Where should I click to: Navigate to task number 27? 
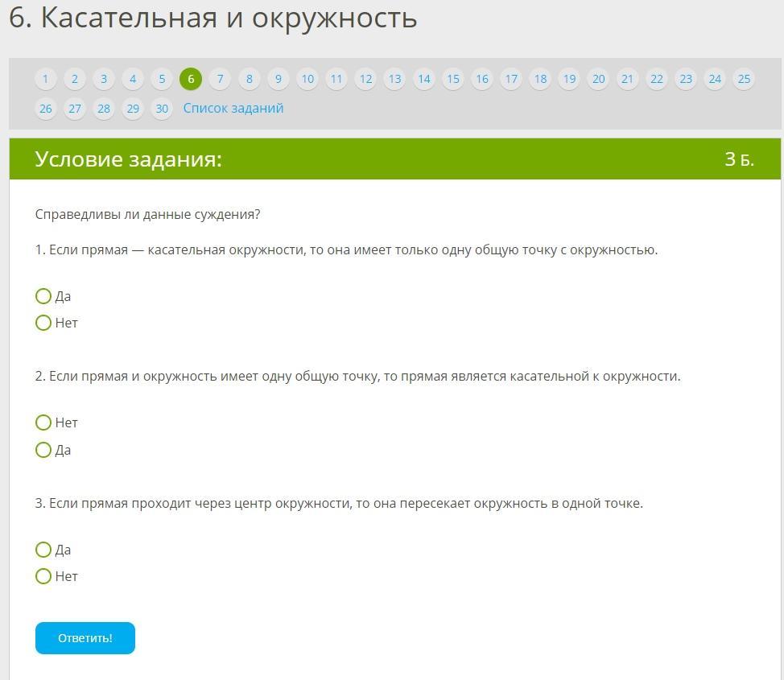(75, 109)
